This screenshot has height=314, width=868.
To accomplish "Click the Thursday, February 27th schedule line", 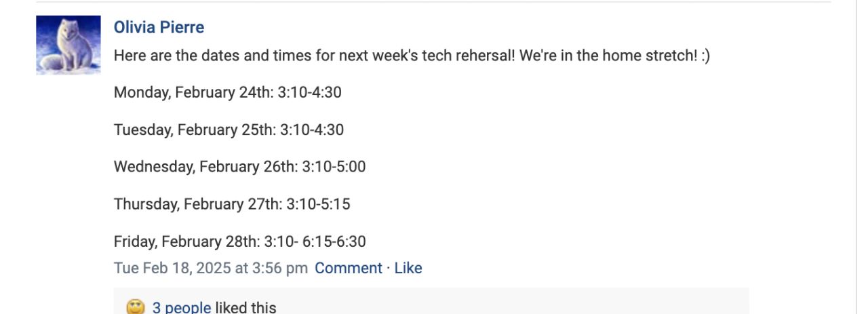I will tap(232, 204).
